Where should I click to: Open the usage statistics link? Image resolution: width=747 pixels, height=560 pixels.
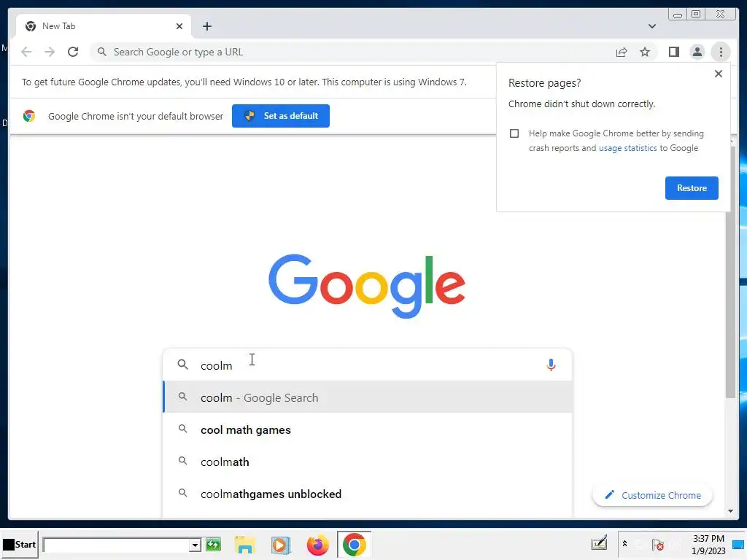[x=627, y=148]
